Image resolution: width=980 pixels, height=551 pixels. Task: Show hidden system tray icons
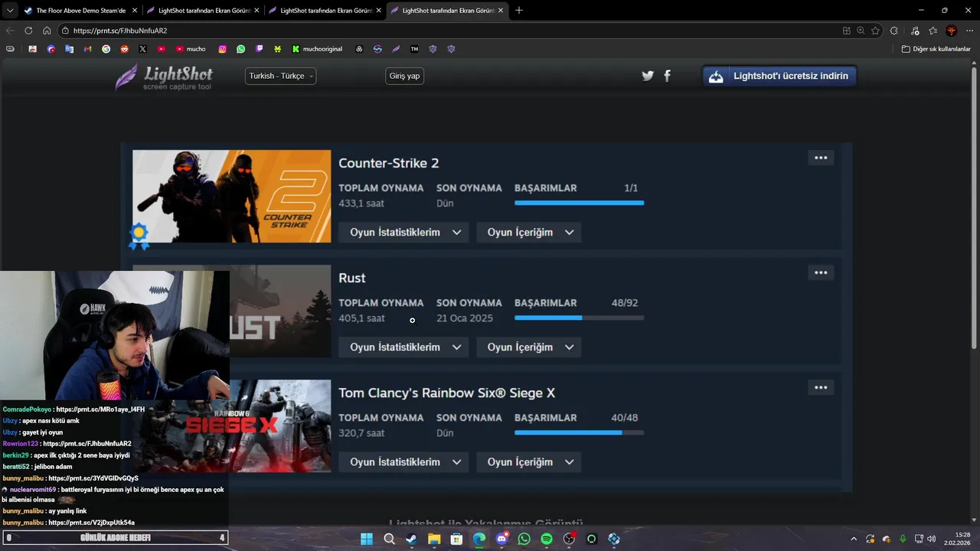click(x=854, y=539)
